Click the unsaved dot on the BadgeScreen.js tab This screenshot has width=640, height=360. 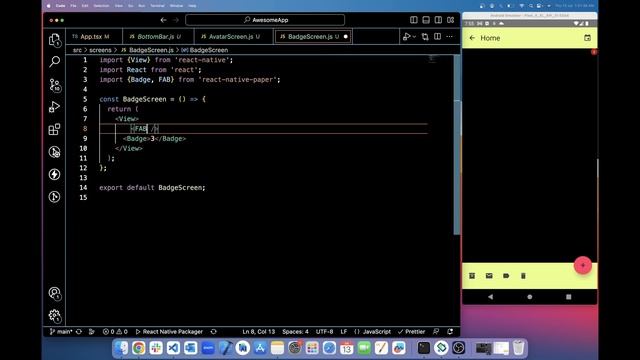(346, 37)
